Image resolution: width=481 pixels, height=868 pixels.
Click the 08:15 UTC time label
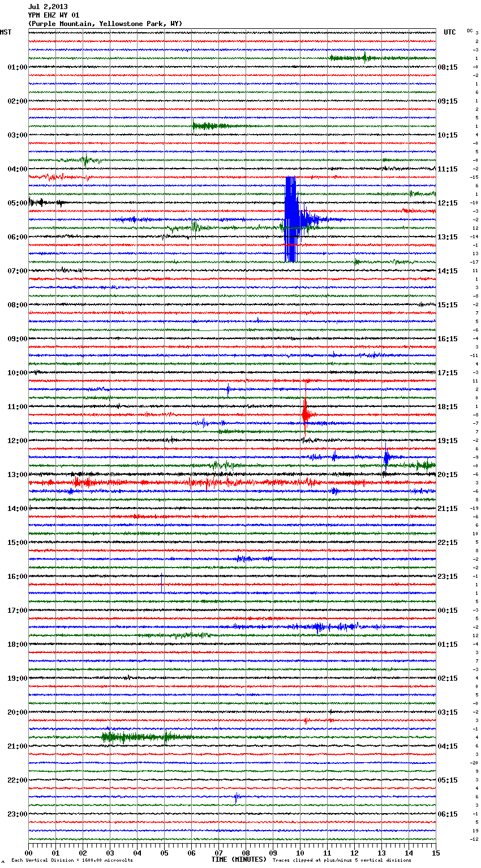[448, 67]
